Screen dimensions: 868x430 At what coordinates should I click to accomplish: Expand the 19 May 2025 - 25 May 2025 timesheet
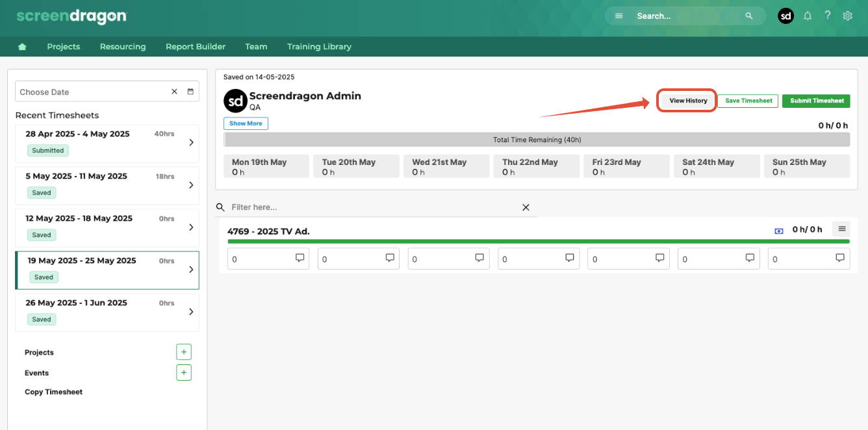click(x=191, y=270)
